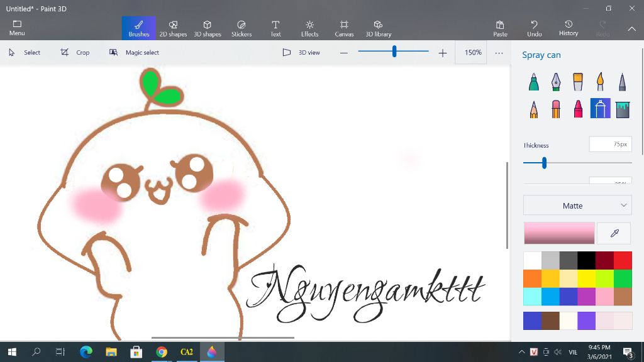Select the Spray can brush
644x362 pixels.
pyautogui.click(x=600, y=108)
